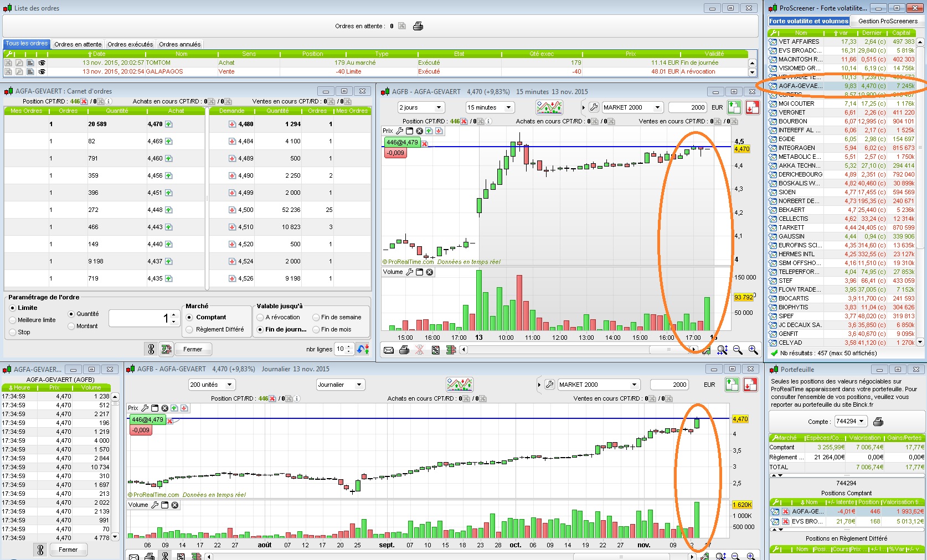Open order book settings icon beside Fermer
Screen dimensions: 927x560
pos(166,349)
